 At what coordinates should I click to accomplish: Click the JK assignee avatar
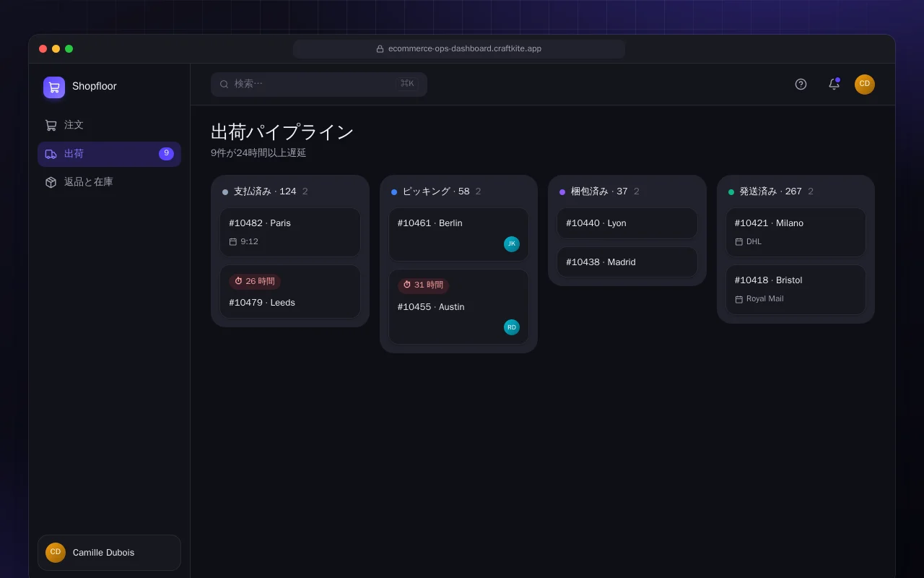tap(512, 244)
